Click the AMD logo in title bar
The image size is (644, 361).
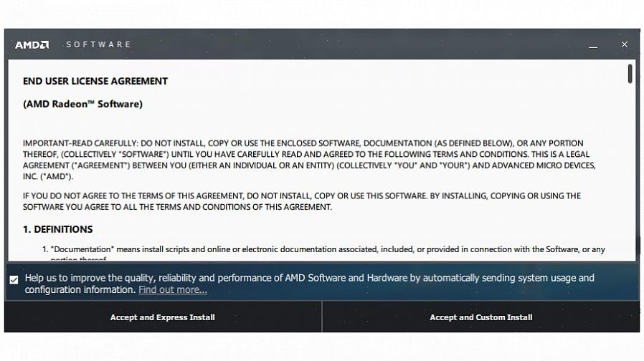pos(32,44)
